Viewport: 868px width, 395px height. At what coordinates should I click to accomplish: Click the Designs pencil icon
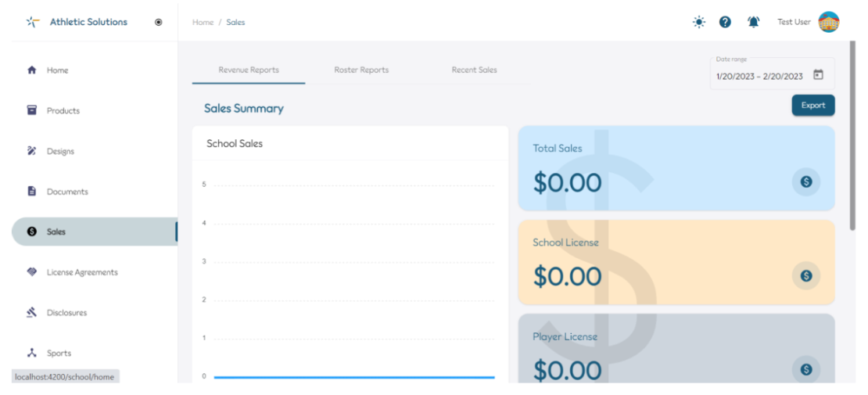pyautogui.click(x=31, y=151)
